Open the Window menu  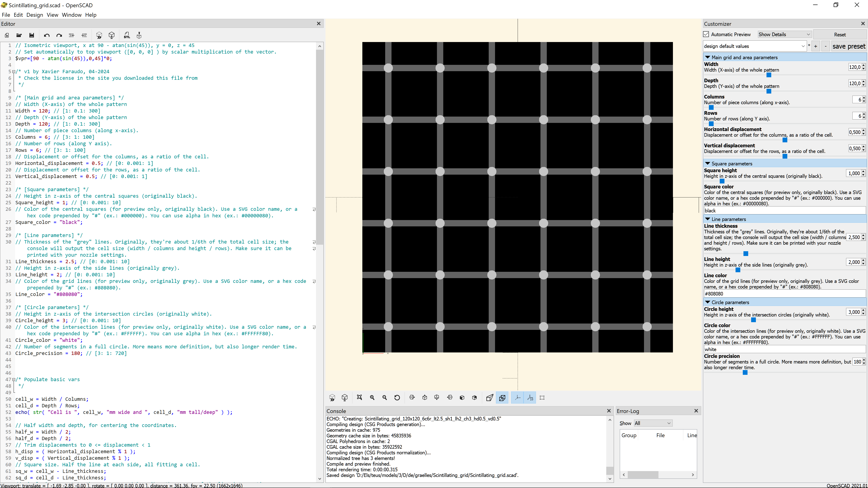(71, 15)
